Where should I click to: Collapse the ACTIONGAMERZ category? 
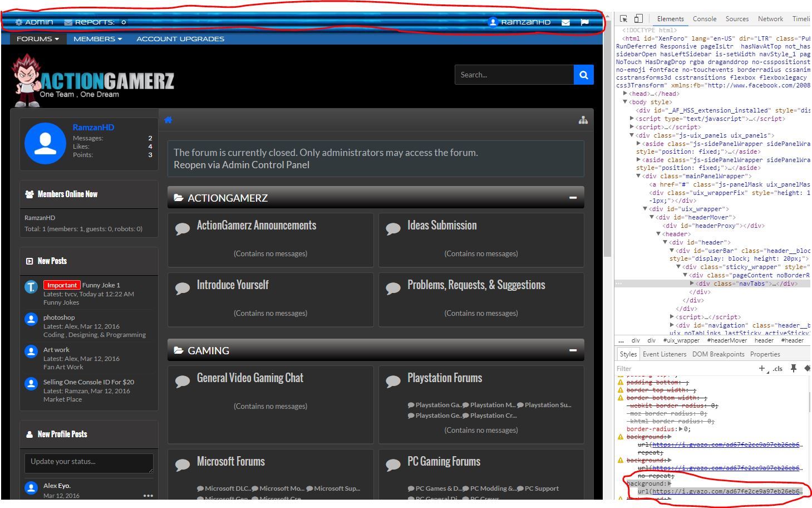(x=573, y=198)
